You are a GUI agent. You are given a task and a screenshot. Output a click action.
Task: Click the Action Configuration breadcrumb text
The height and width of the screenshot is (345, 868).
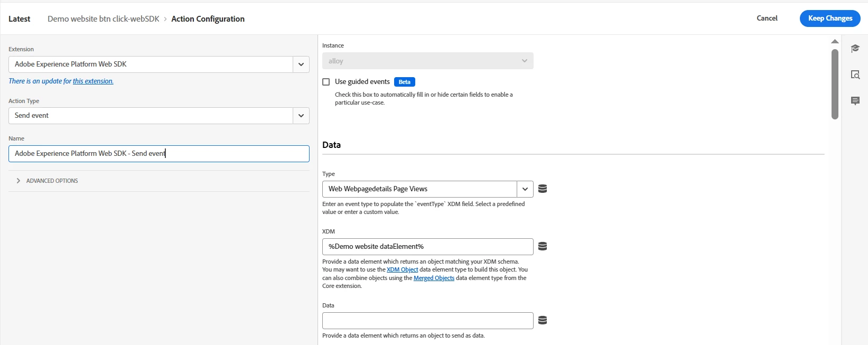coord(208,19)
